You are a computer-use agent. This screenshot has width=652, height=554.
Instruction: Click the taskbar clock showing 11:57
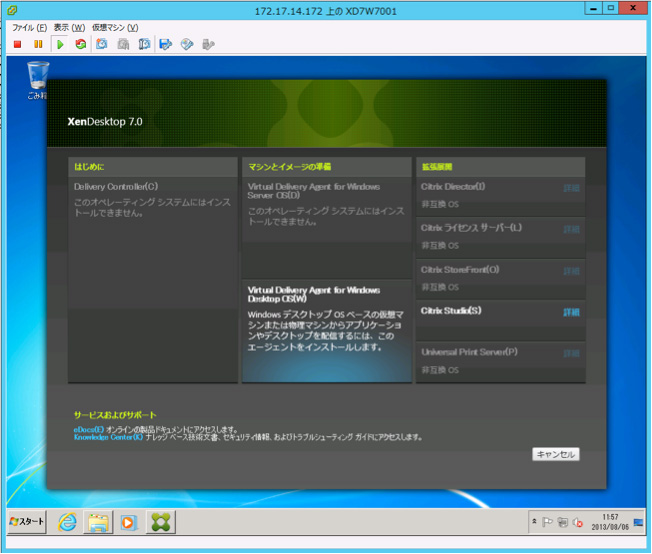click(610, 522)
